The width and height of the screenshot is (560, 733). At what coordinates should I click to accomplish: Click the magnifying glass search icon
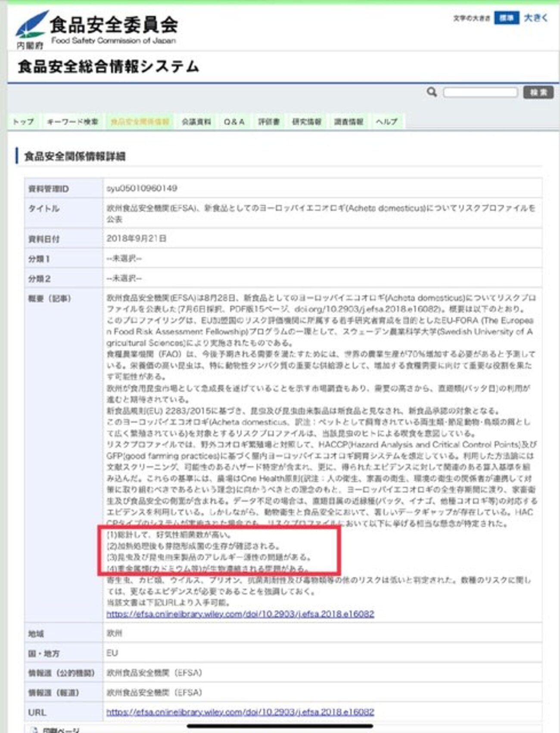click(x=432, y=92)
